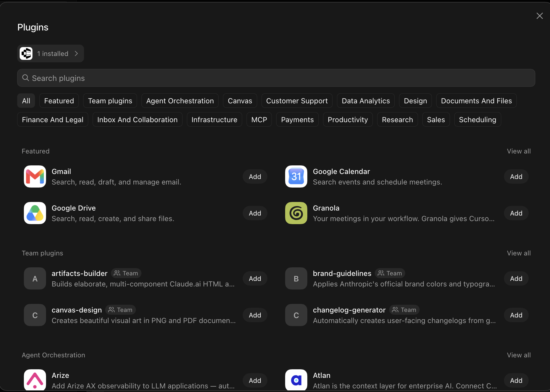Viewport: 550px width, 392px height.
Task: Open the brand-guidelines plugin title
Action: 342,273
